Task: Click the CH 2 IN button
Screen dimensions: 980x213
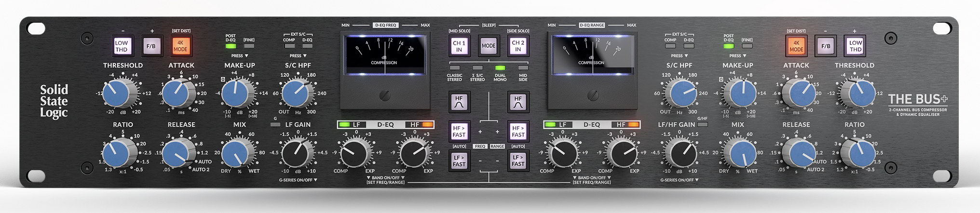Action: [518, 46]
